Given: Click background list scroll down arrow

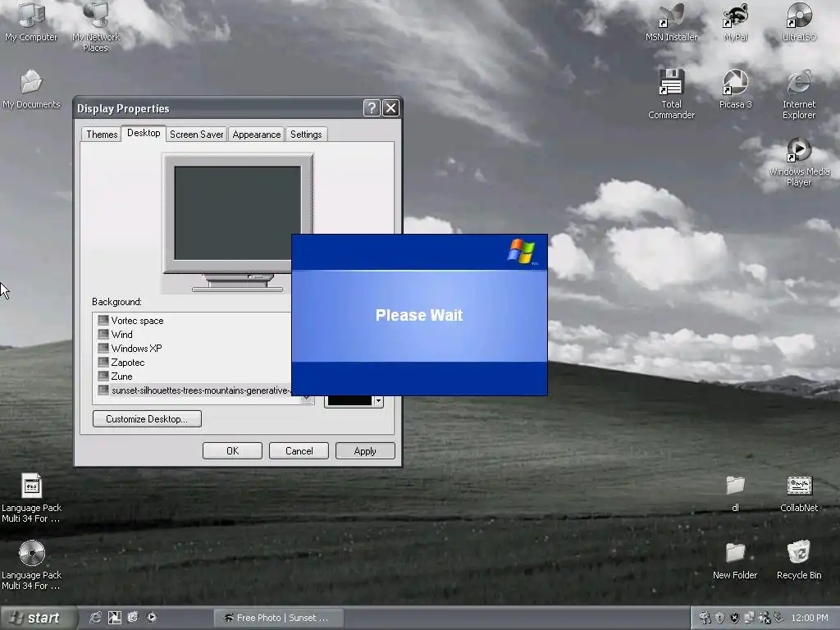Looking at the screenshot, I should (307, 399).
